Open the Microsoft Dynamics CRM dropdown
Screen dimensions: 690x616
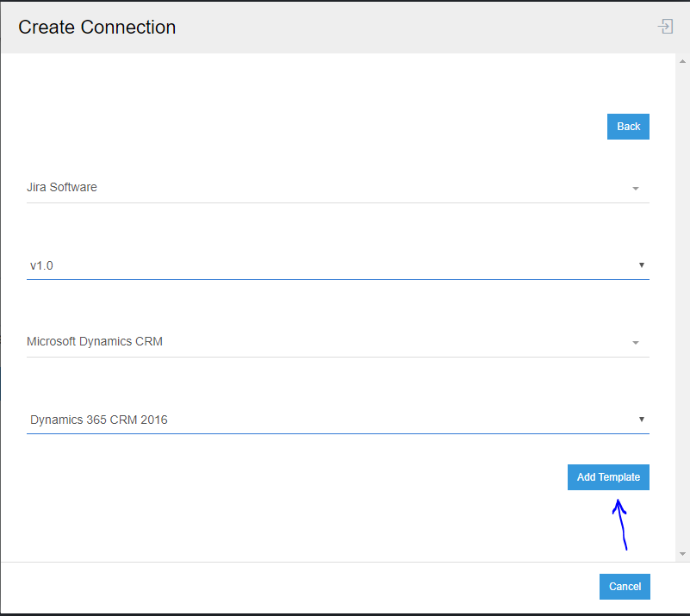point(338,342)
